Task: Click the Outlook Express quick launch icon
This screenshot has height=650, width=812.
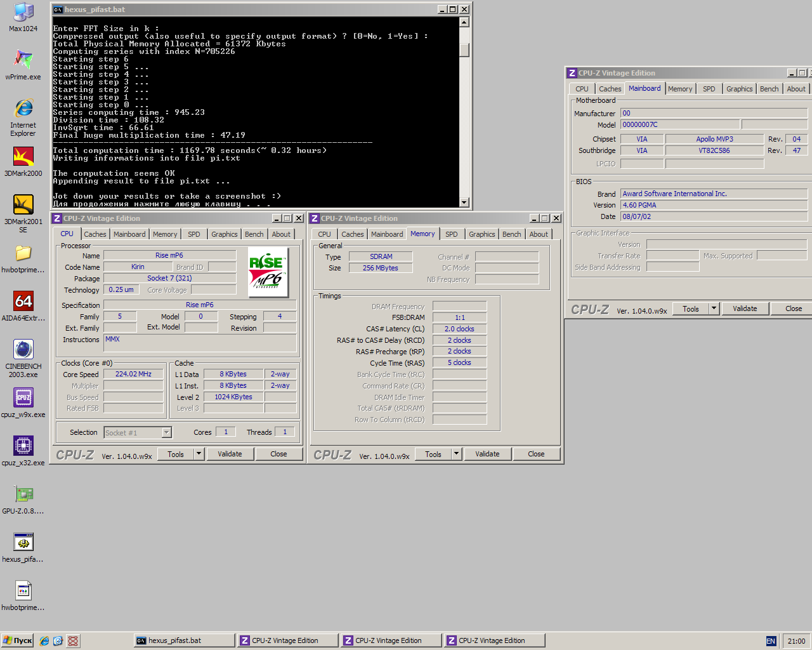Action: tap(58, 640)
